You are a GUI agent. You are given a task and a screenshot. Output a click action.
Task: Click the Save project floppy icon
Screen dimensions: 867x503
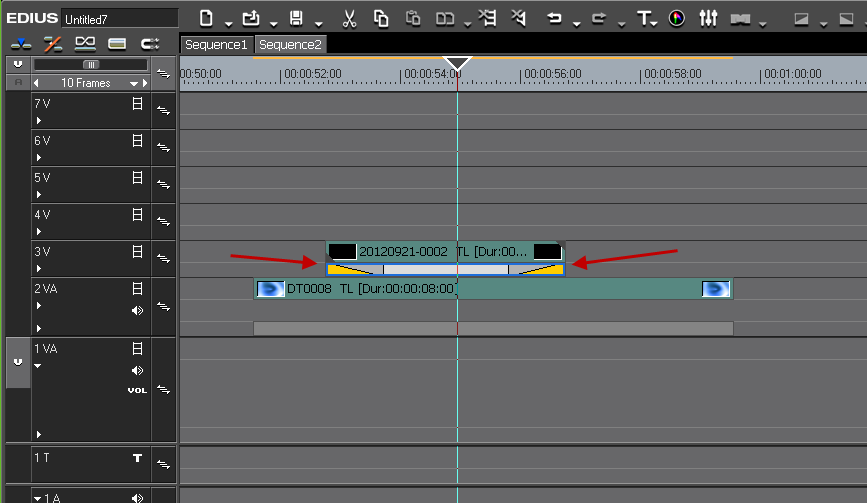(x=296, y=18)
